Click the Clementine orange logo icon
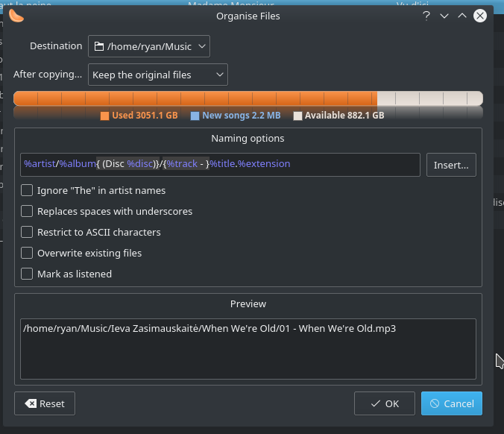The width and height of the screenshot is (504, 434). [16, 16]
